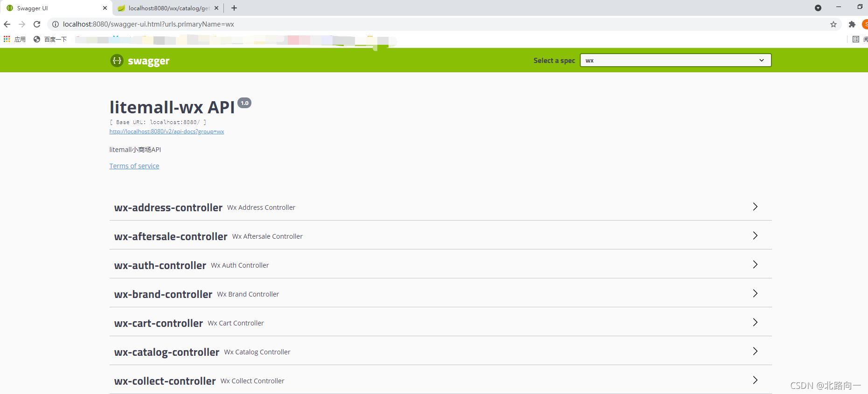868x394 pixels.
Task: Click the wx-aftersale-controller title
Action: pyautogui.click(x=171, y=236)
